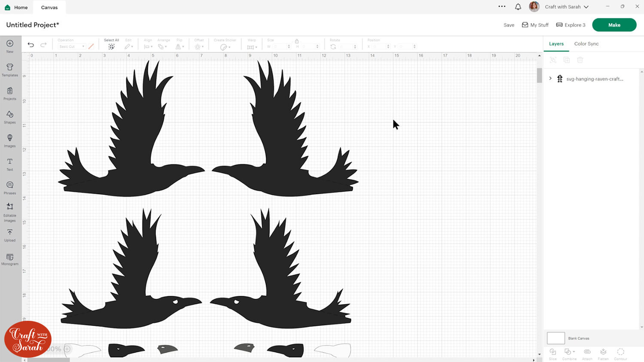Open the Edit dropdown
Image resolution: width=644 pixels, height=362 pixels.
point(128,46)
